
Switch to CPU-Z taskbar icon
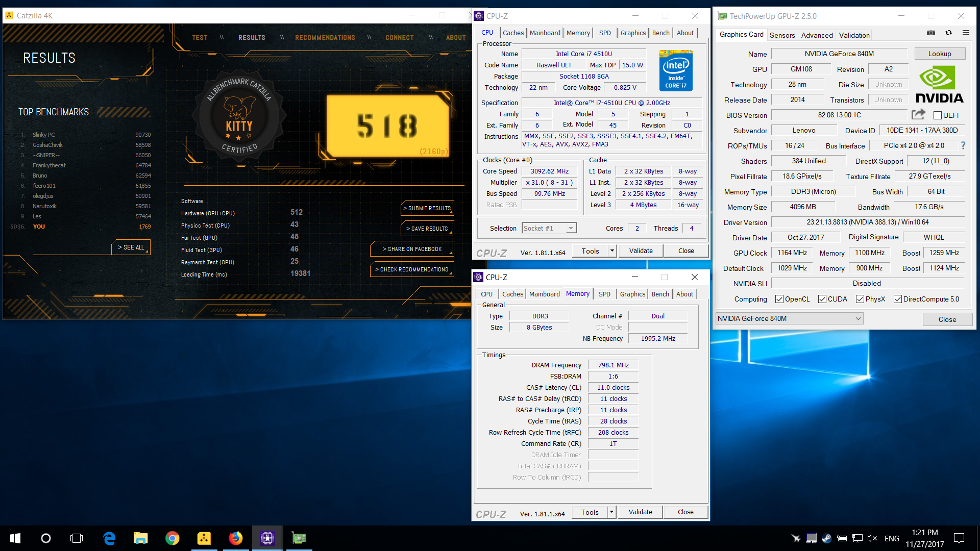[267, 538]
